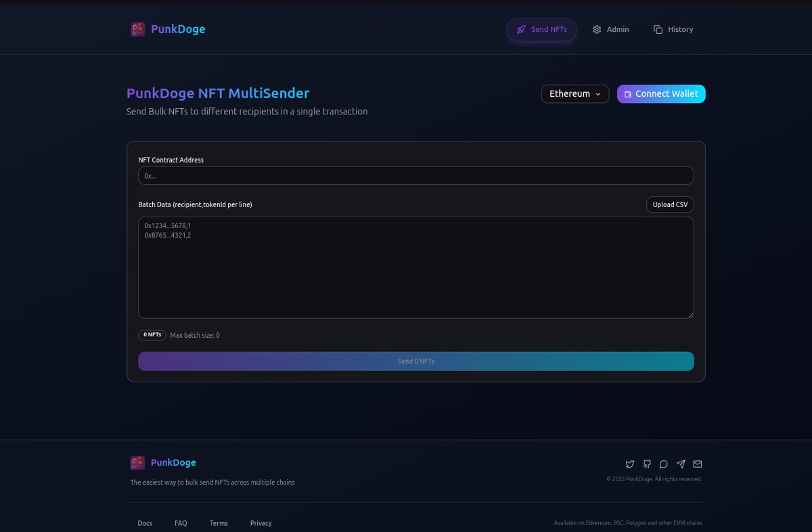Select Send NFTs in the top navigation
Image resolution: width=812 pixels, height=532 pixels.
(541, 29)
